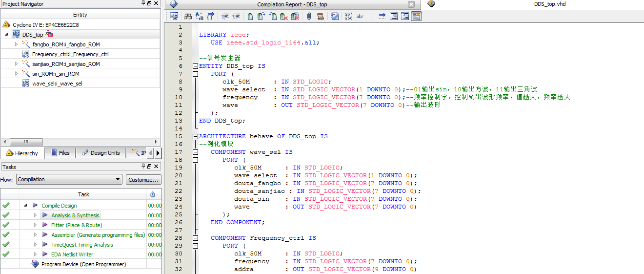The width and height of the screenshot is (644, 274).
Task: Click the Customize... button
Action: point(143,179)
